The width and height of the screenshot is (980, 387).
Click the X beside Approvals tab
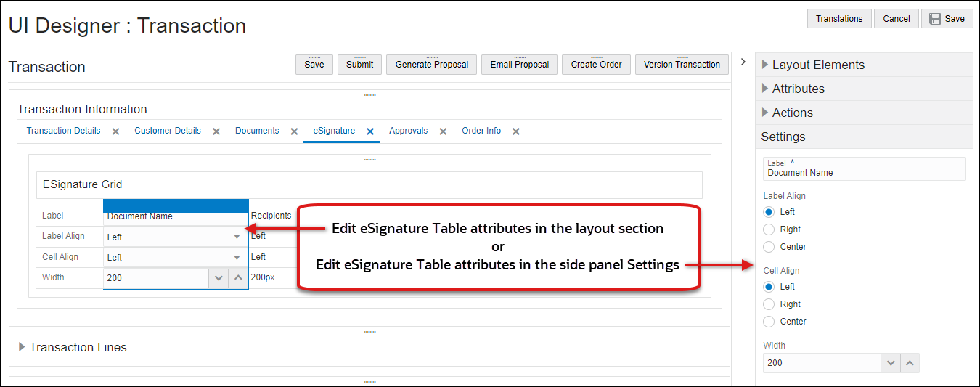tap(443, 131)
